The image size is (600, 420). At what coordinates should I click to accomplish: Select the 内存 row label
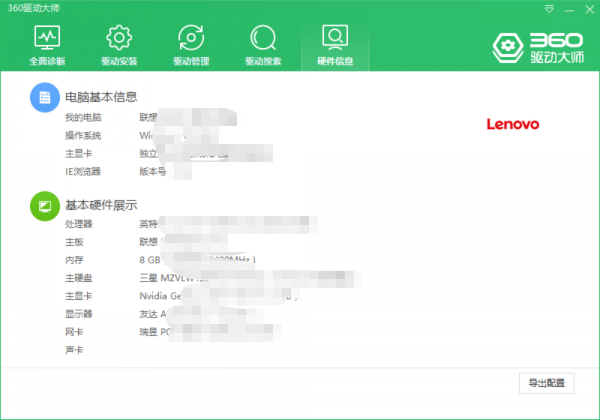(74, 260)
